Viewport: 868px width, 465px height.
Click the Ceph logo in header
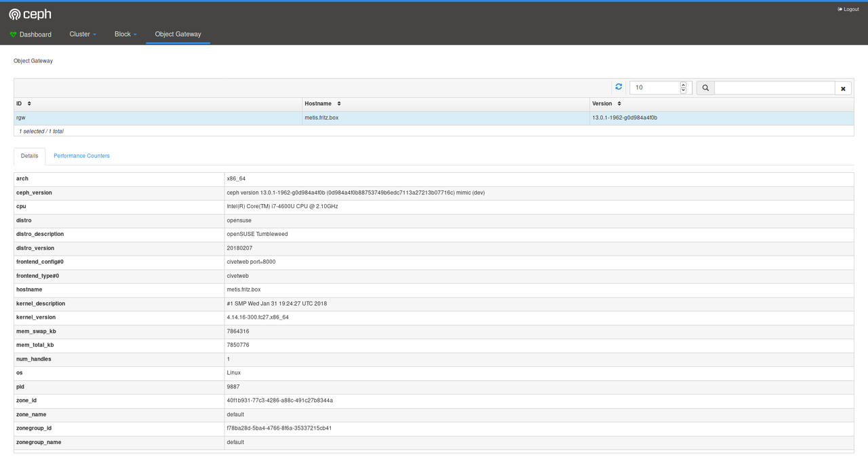coord(30,14)
